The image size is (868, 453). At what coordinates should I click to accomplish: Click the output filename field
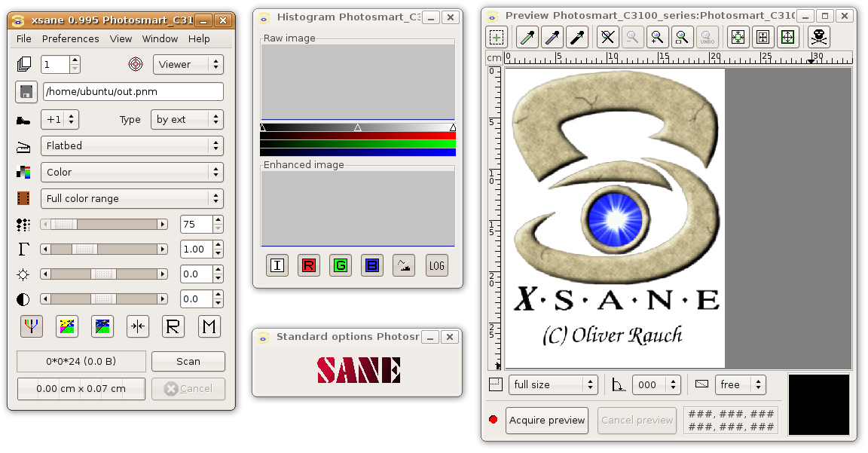(x=132, y=91)
